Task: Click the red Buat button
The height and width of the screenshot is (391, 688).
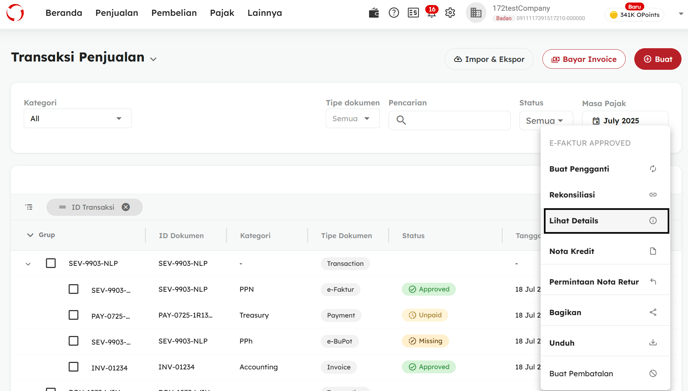Action: point(657,59)
